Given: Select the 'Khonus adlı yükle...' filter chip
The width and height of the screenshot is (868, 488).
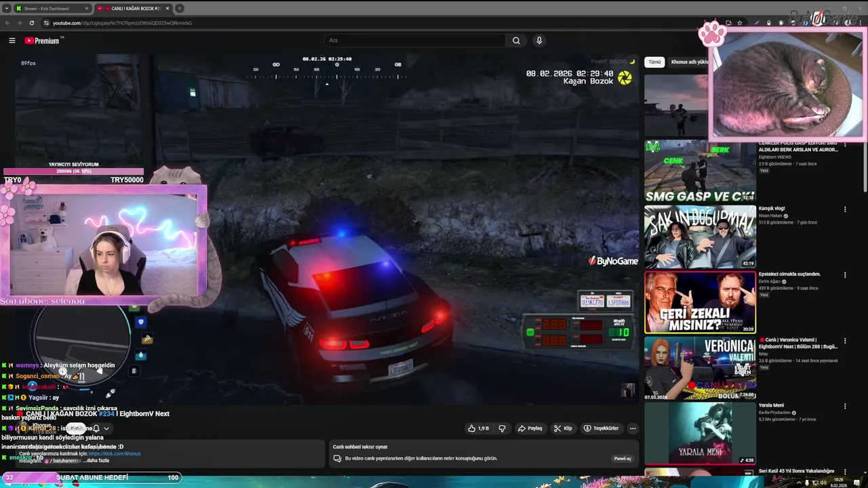Looking at the screenshot, I should tap(690, 62).
